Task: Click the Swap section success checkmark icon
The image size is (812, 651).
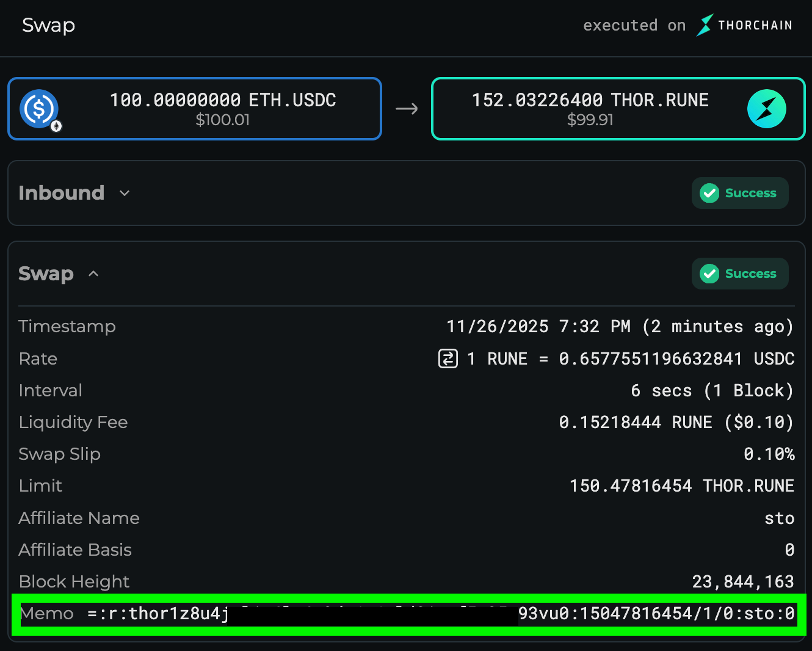Action: tap(709, 274)
